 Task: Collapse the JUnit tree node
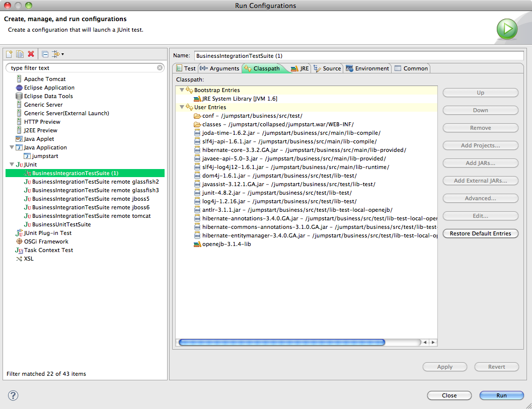click(12, 165)
